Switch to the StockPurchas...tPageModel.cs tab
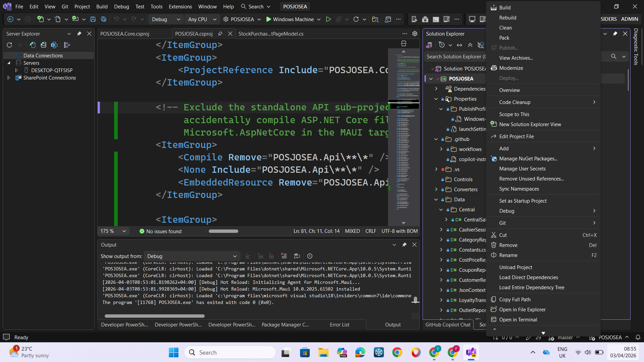 (x=271, y=34)
